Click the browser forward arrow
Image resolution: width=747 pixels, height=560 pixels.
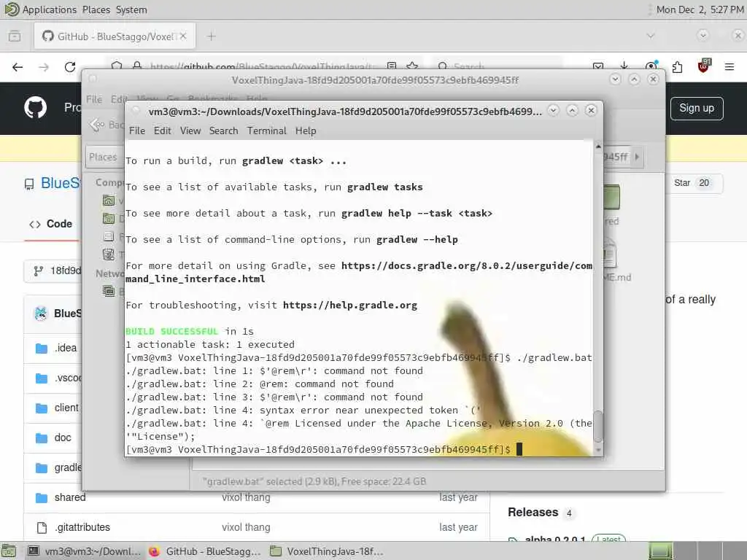coord(44,67)
